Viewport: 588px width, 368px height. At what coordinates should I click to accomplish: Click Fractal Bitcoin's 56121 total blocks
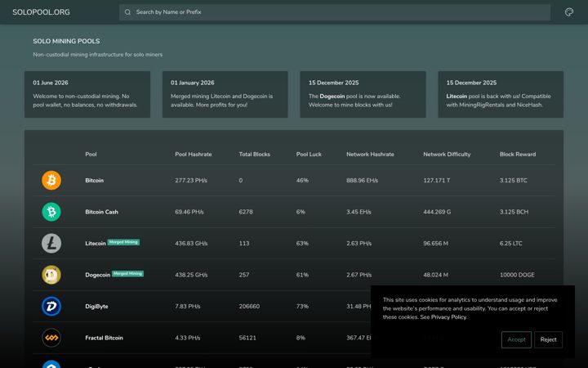click(x=247, y=338)
